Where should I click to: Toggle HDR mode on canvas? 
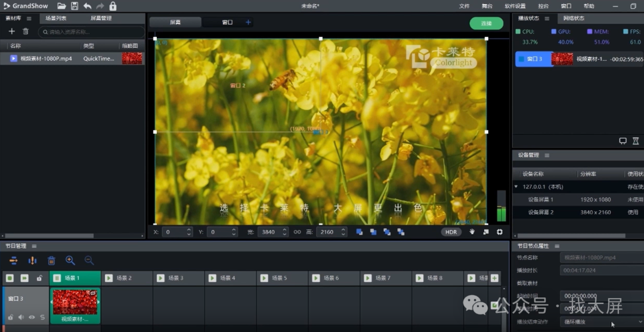point(451,232)
